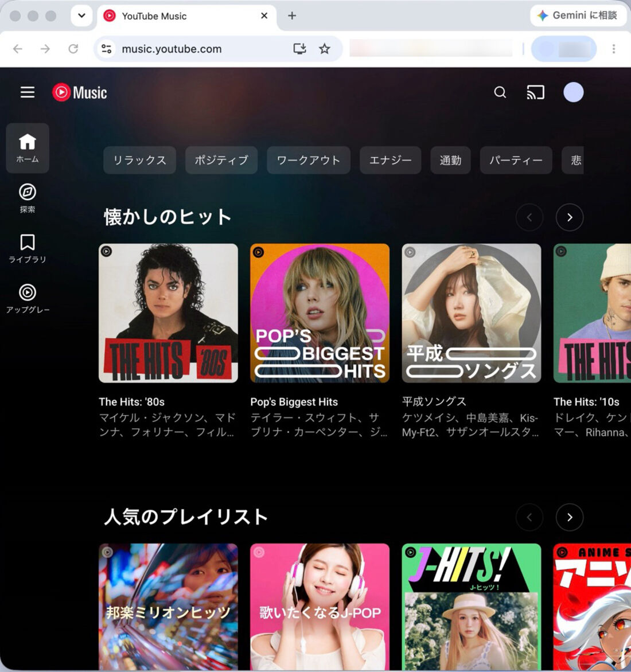Open the search magnifier icon
Viewport: 631px width, 672px height.
[500, 92]
